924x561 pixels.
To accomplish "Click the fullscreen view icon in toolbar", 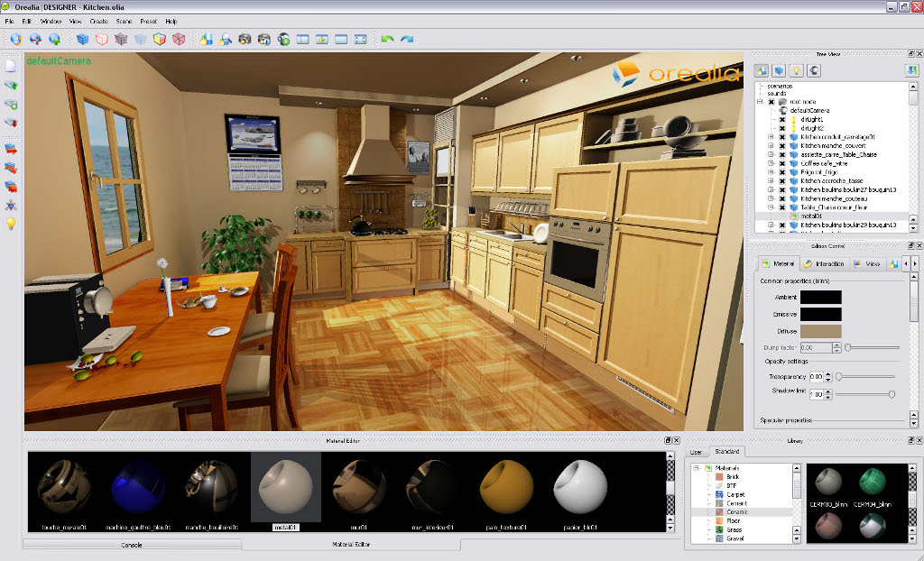I will pyautogui.click(x=360, y=39).
